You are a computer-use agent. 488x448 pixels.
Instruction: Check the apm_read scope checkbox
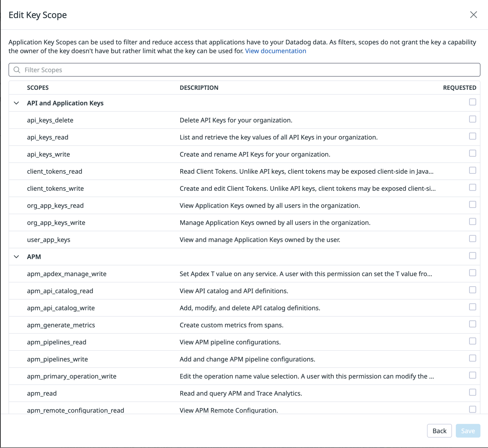(x=472, y=392)
